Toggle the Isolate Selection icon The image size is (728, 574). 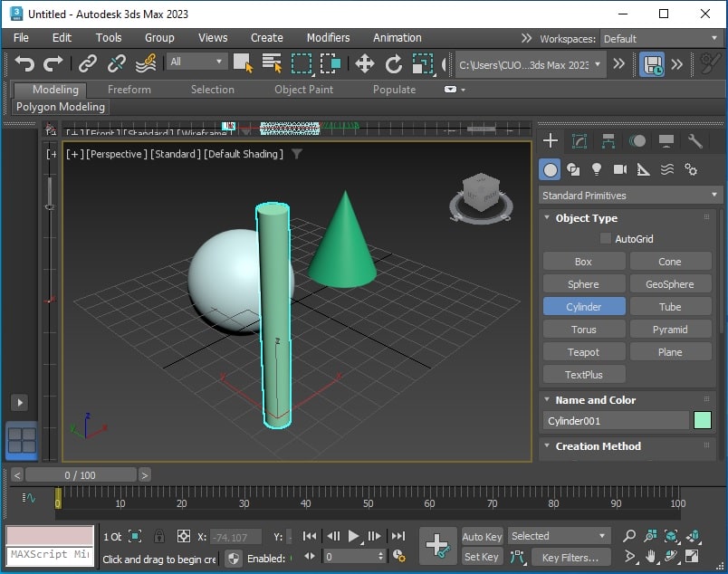[135, 536]
